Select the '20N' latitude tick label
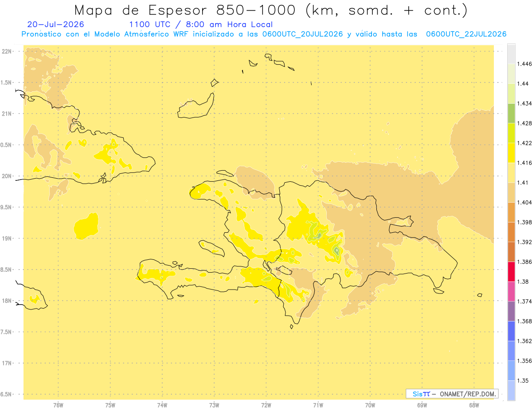The width and height of the screenshot is (532, 411). [x=8, y=176]
